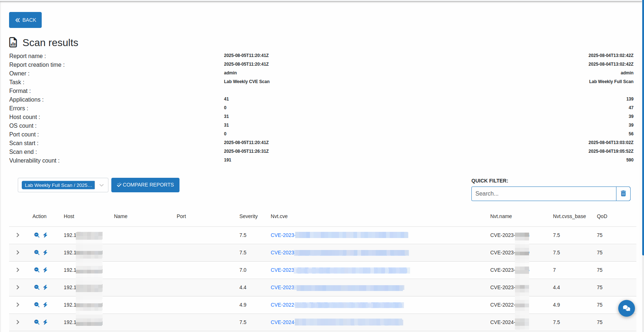The height and width of the screenshot is (332, 644).
Task: Click the lightning bolt icon in the 4.4 severity row
Action: 45,287
